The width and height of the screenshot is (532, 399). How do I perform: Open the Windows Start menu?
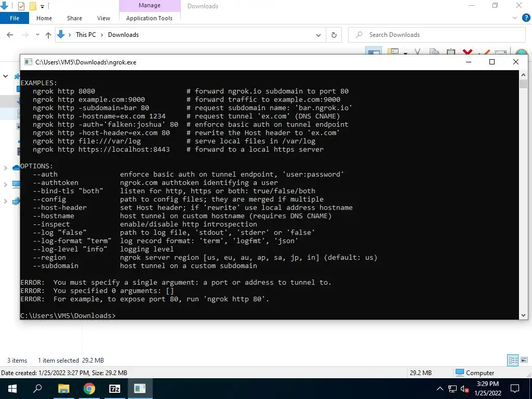12,389
